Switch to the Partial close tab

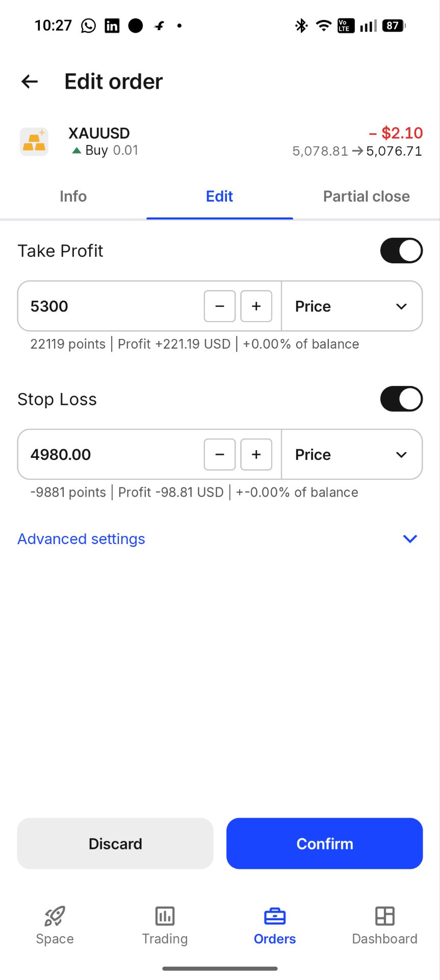coord(366,197)
